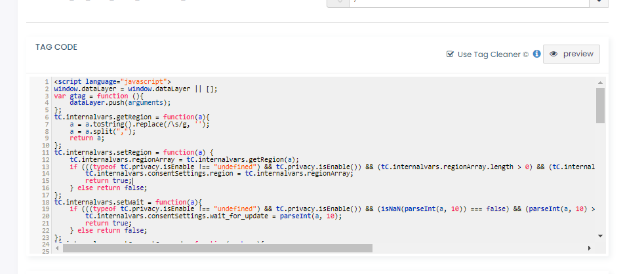Viewport: 644px width, 274px height.
Task: Click the blue info icon beside Tag Cleaner
Action: click(x=536, y=54)
